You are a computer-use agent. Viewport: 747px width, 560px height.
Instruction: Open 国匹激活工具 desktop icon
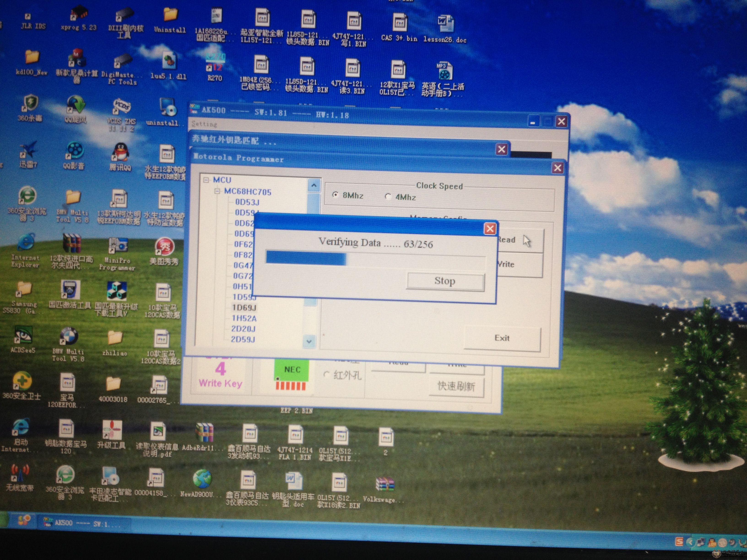[70, 294]
